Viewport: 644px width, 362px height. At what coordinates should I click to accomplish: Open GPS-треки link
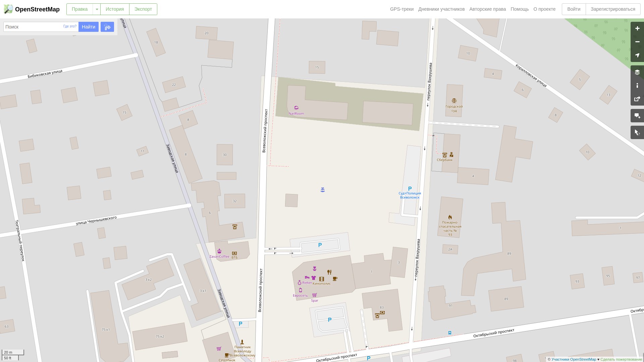(x=401, y=9)
